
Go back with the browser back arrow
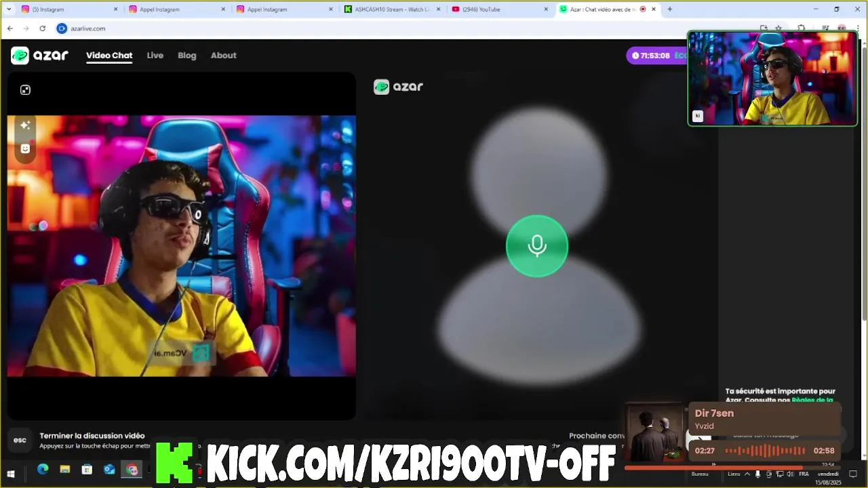tap(10, 28)
